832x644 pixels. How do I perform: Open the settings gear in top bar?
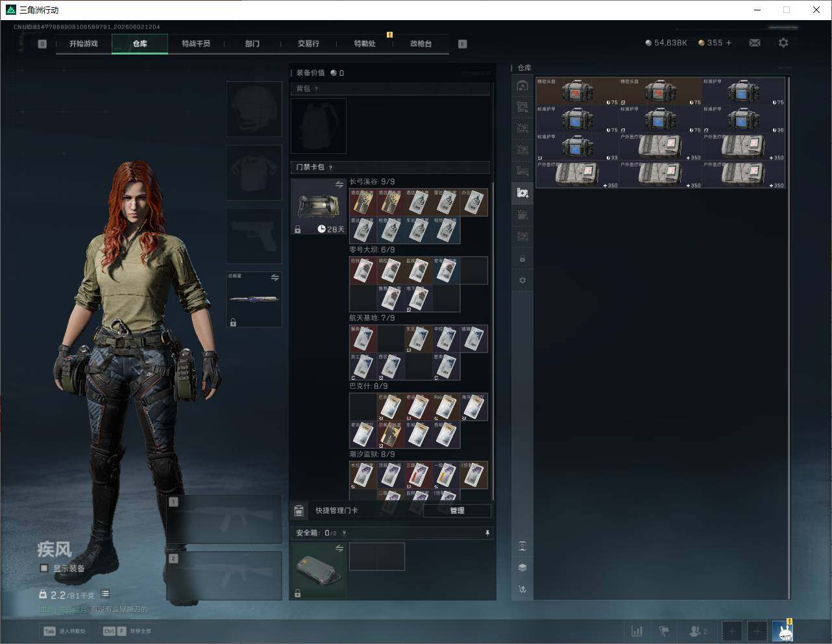(x=783, y=43)
